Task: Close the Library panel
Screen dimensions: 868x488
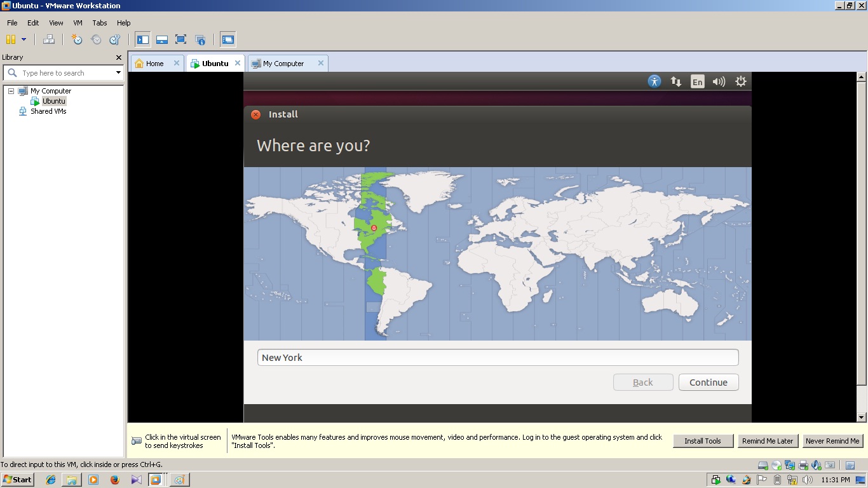Action: tap(118, 57)
